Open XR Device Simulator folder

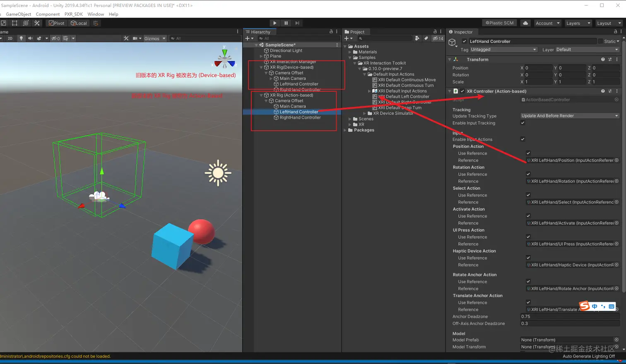tap(393, 113)
